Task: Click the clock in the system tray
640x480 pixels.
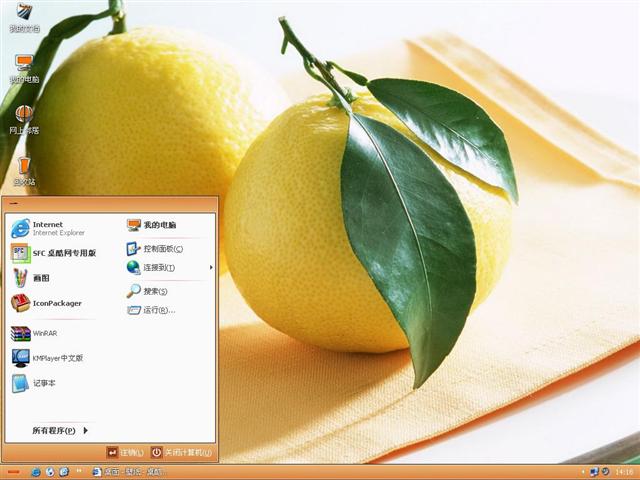Action: point(624,471)
